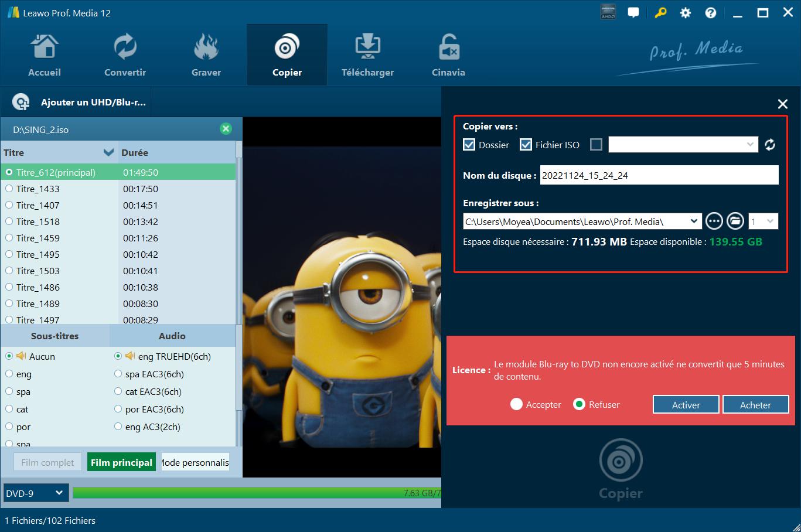Switch to the Convertir tab

125,56
